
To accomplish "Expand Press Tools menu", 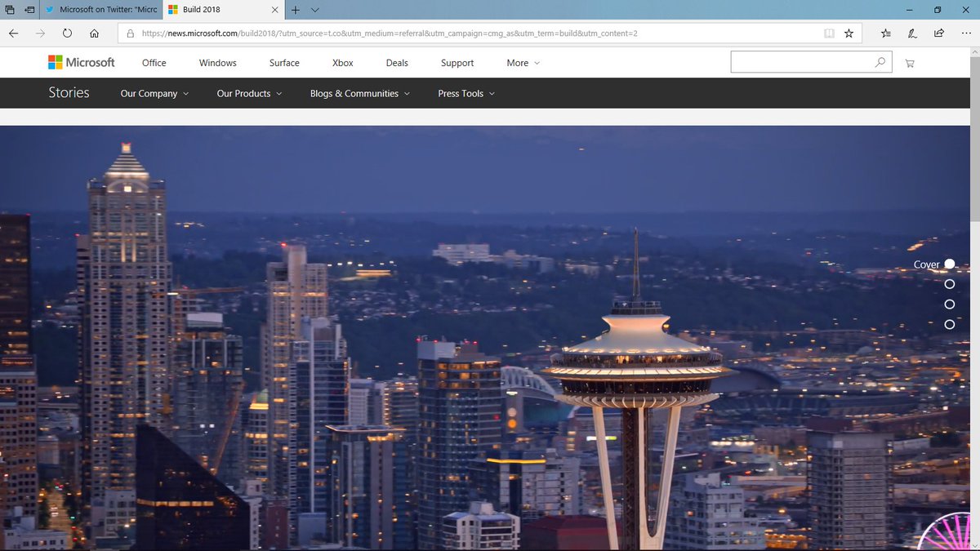I will click(466, 94).
